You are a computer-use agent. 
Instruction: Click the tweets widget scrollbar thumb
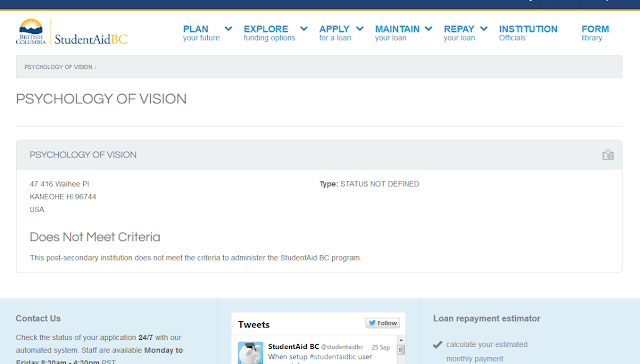[x=401, y=349]
